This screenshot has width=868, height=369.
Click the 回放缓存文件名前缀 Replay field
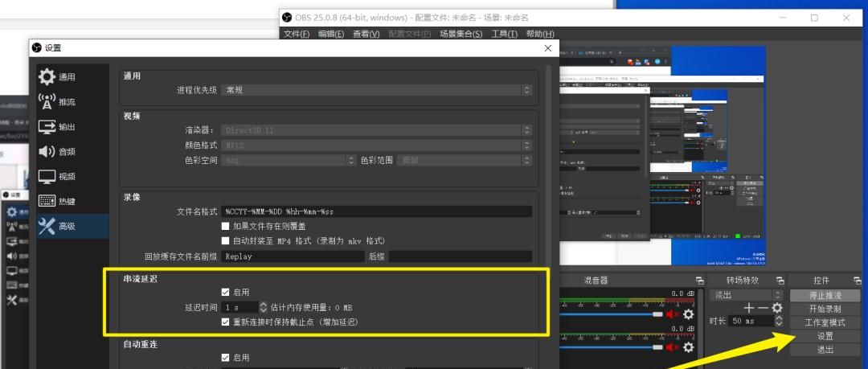293,256
